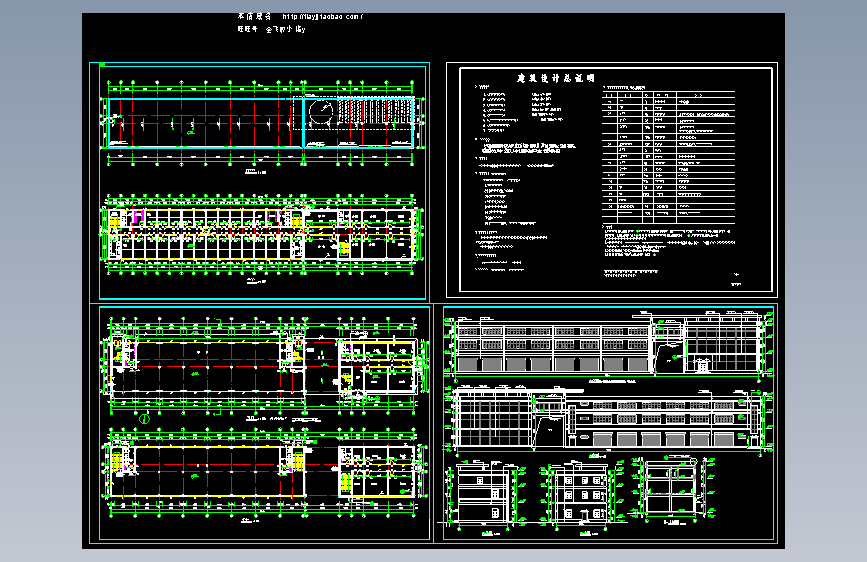Select the circled symbol below the floor plan
The image size is (867, 562).
tap(144, 419)
